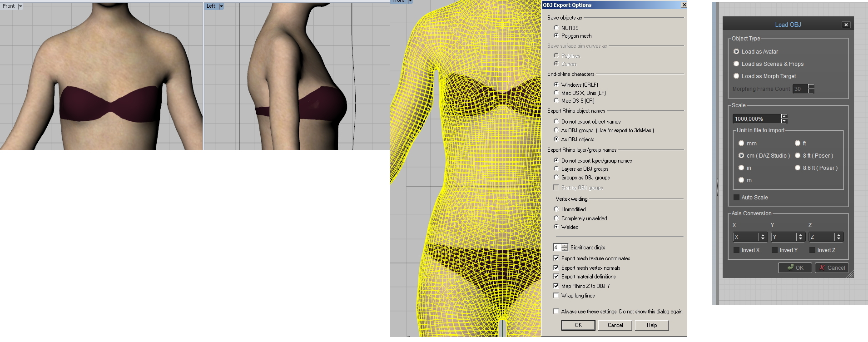Select Mac OS X, Unix (LF) line ending

(556, 93)
